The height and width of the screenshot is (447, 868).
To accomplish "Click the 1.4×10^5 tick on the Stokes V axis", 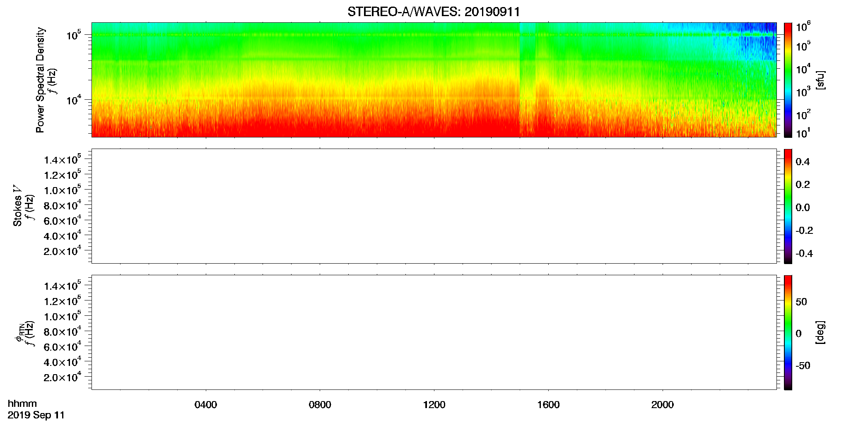I will pos(63,159).
